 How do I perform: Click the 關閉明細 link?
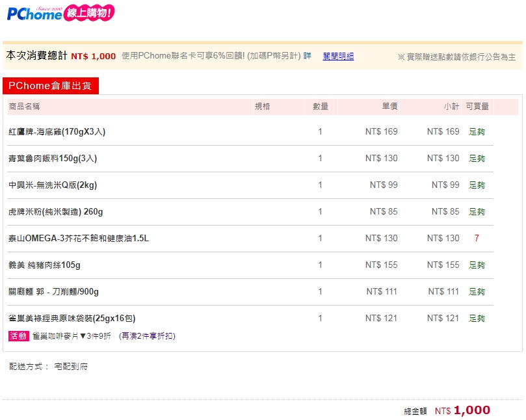(x=338, y=57)
